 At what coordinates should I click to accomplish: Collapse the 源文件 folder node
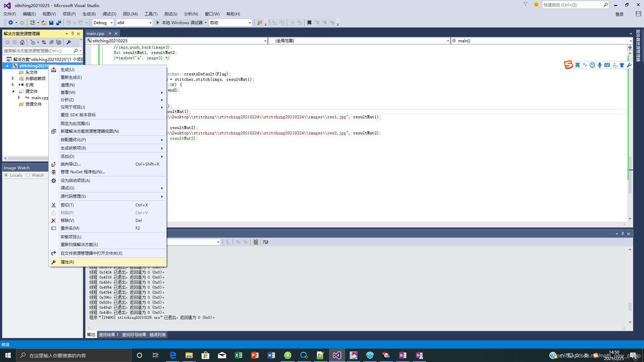click(x=13, y=91)
